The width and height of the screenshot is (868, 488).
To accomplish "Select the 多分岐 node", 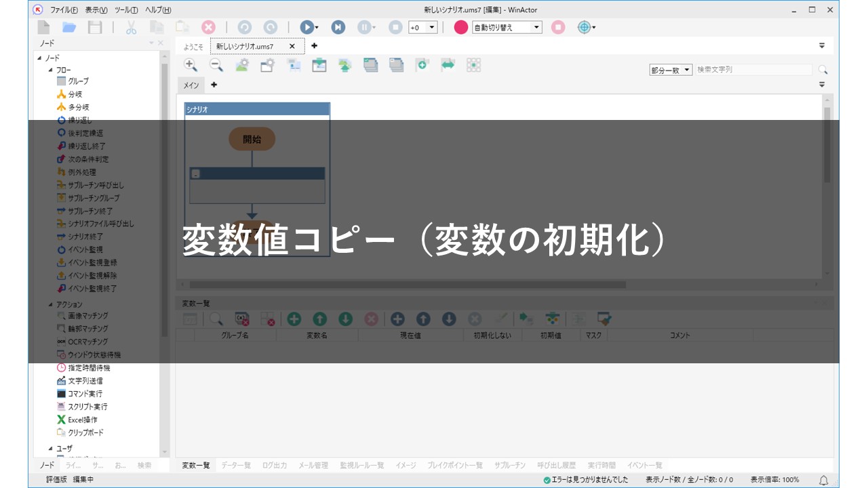I will pos(73,107).
